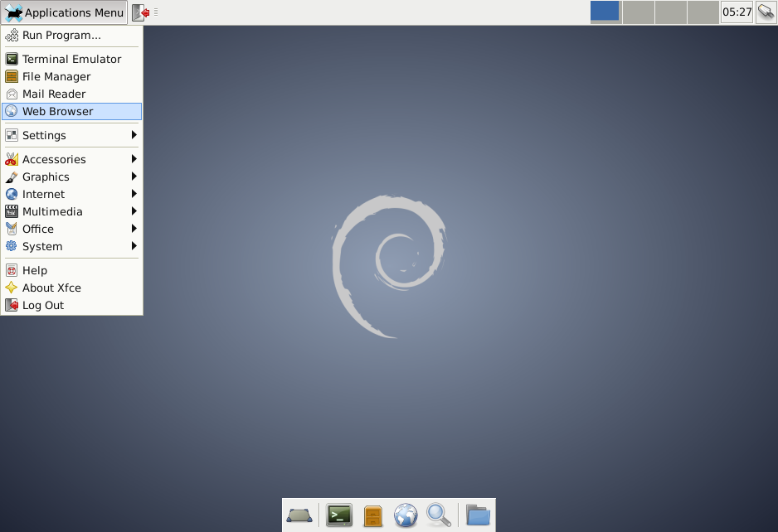Switch to the second workspace
The height and width of the screenshot is (532, 778).
638,12
